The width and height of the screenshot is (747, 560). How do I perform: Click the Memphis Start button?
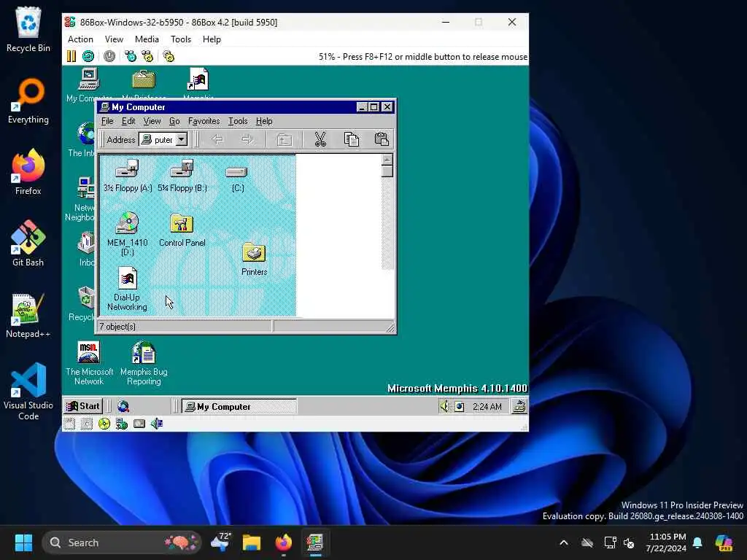[x=83, y=406]
